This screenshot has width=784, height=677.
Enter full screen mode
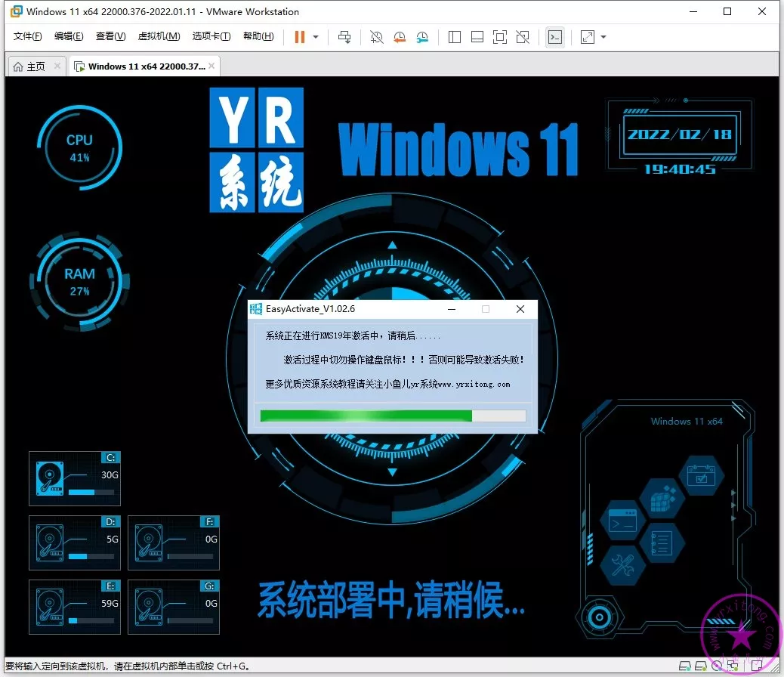point(500,37)
